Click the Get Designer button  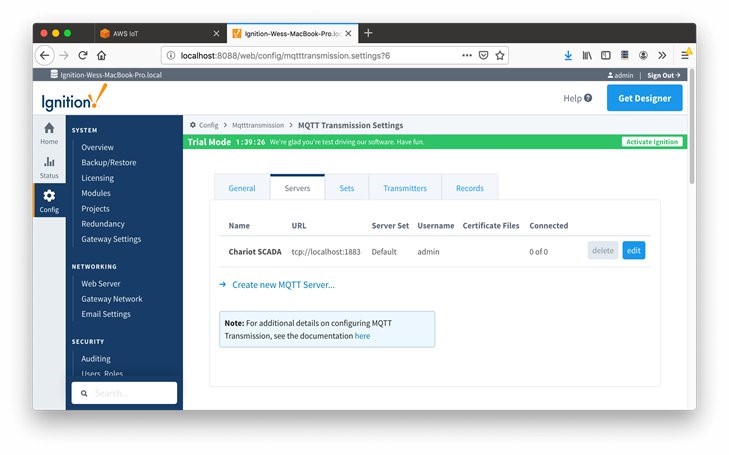[644, 98]
